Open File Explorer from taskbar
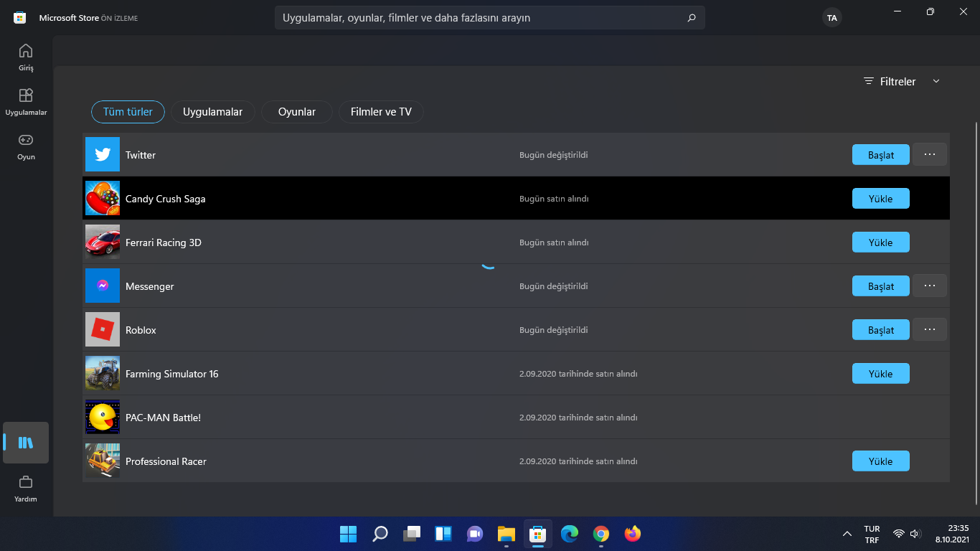The height and width of the screenshot is (551, 980). (x=507, y=534)
